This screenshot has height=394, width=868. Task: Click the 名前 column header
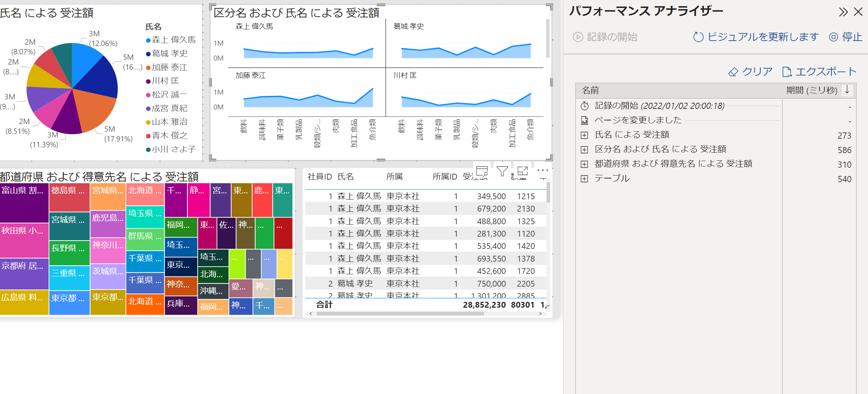(590, 90)
